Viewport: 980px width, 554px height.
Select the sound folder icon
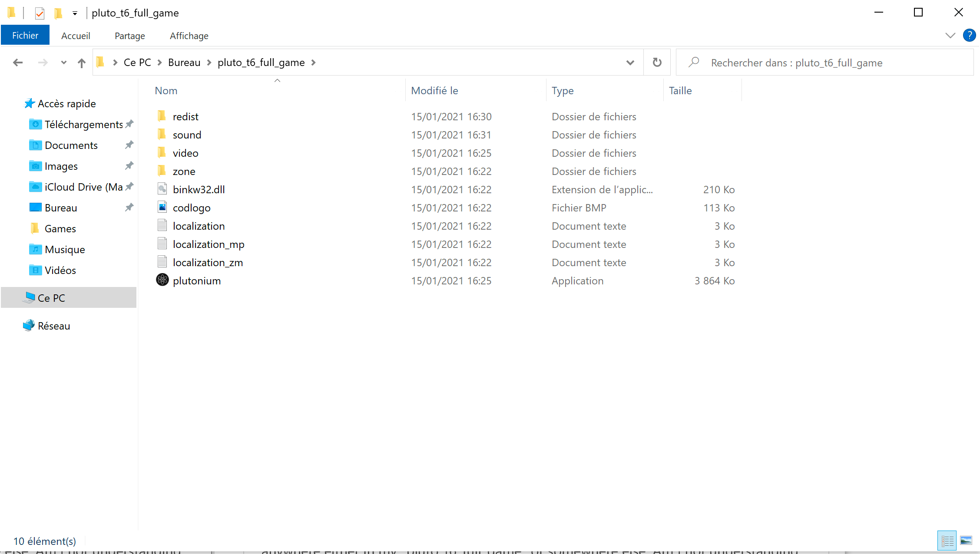click(162, 134)
